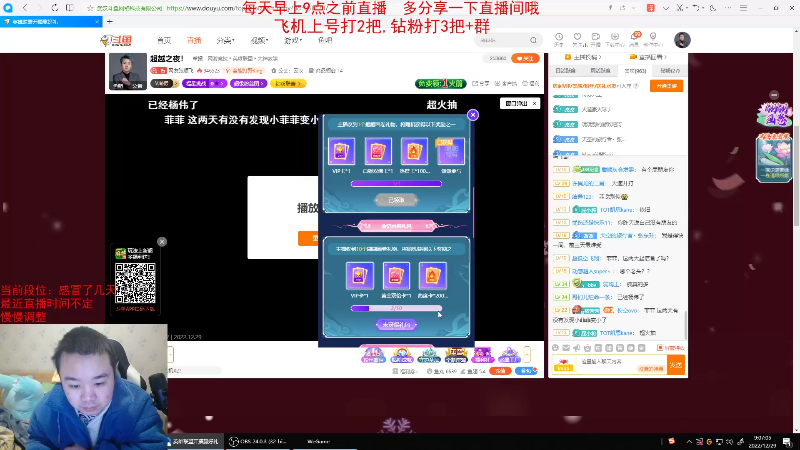800x450 pixels.
Task: Expand the categories dropdown in header
Action: tap(225, 40)
